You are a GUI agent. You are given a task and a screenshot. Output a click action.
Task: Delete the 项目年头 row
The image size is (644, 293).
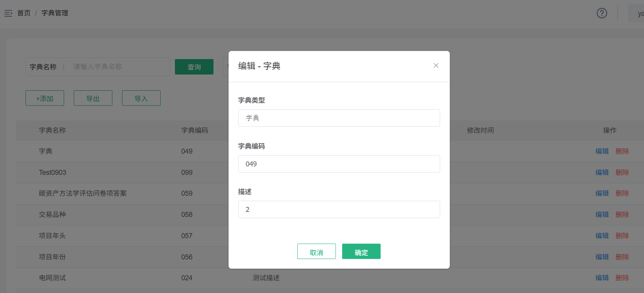pyautogui.click(x=622, y=235)
